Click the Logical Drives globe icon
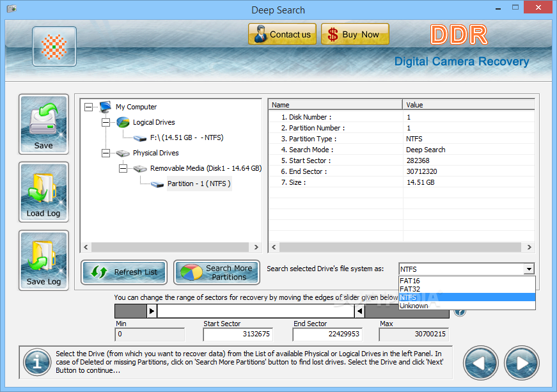Image resolution: width=557 pixels, height=392 pixels. click(x=123, y=122)
